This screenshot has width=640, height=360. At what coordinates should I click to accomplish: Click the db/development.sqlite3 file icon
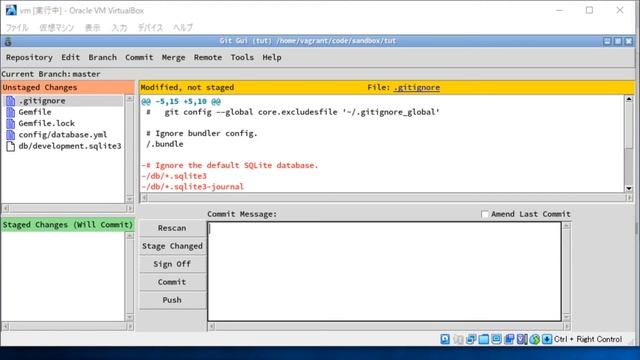coord(11,146)
